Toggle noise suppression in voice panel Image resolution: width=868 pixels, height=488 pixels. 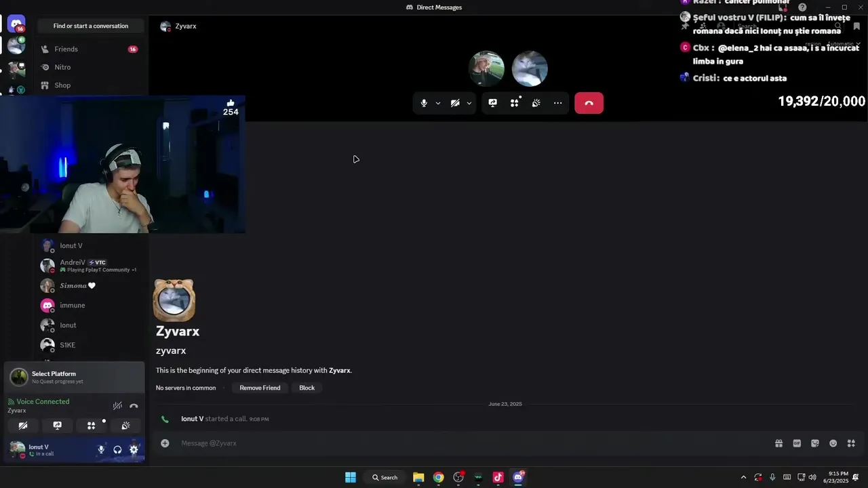coord(117,406)
